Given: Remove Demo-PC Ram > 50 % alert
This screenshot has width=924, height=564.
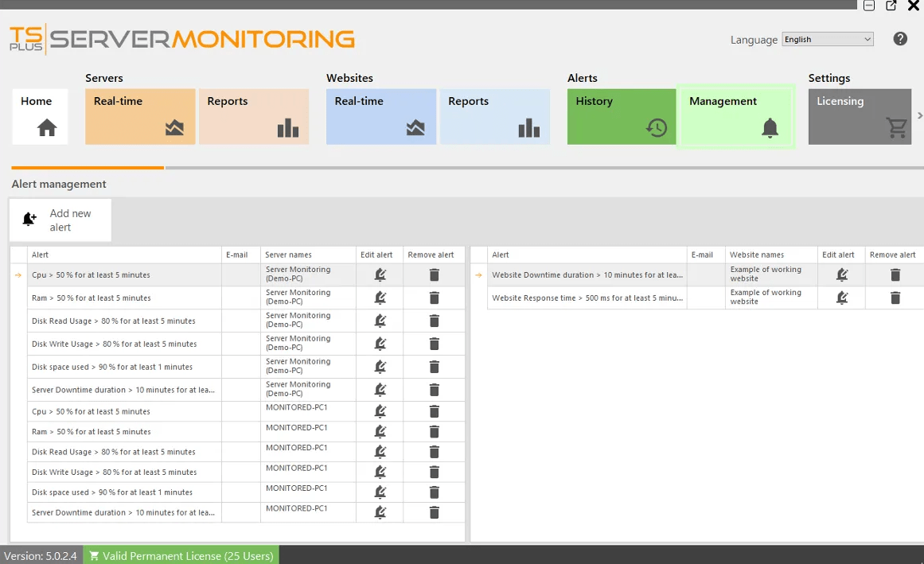Looking at the screenshot, I should [x=435, y=298].
